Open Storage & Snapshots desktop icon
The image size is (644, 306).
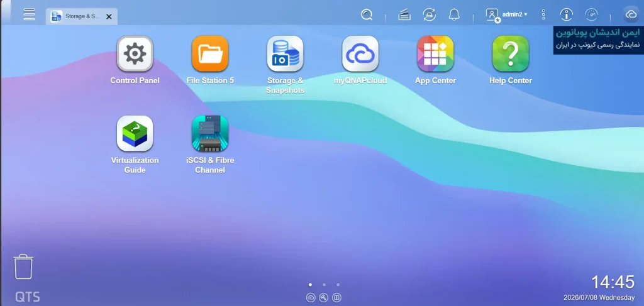click(x=285, y=54)
